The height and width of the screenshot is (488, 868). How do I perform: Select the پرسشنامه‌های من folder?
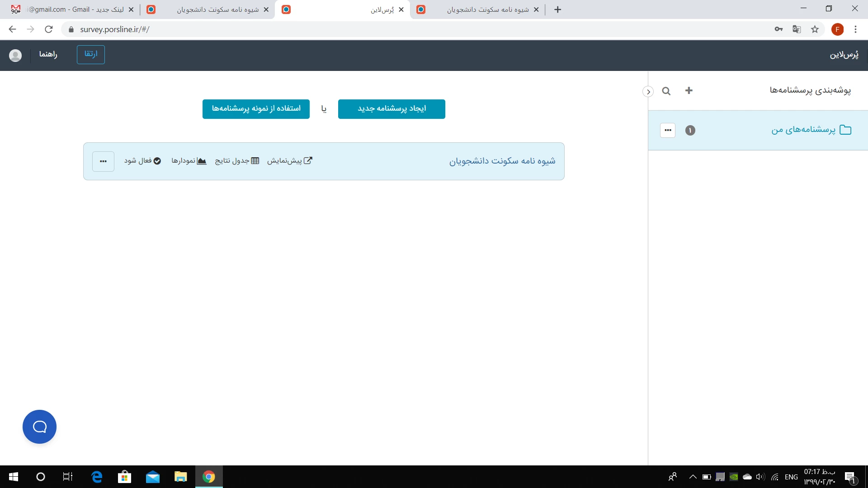pos(803,130)
